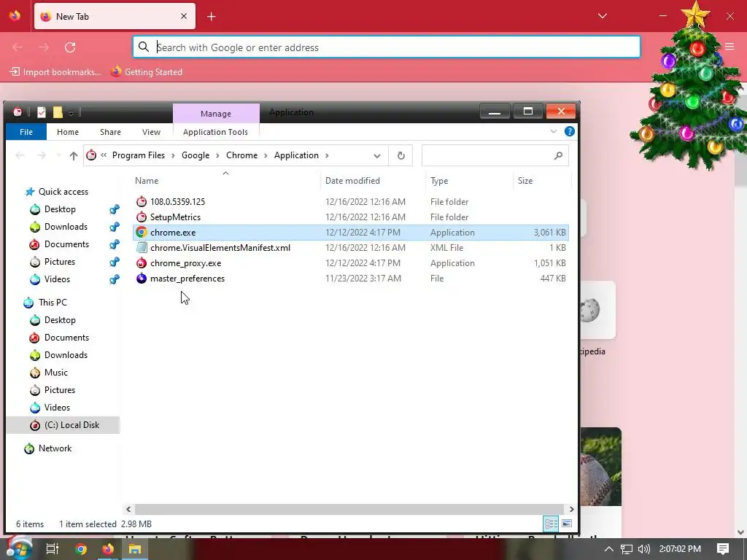
Task: Open a new Firefox tab
Action: click(211, 17)
